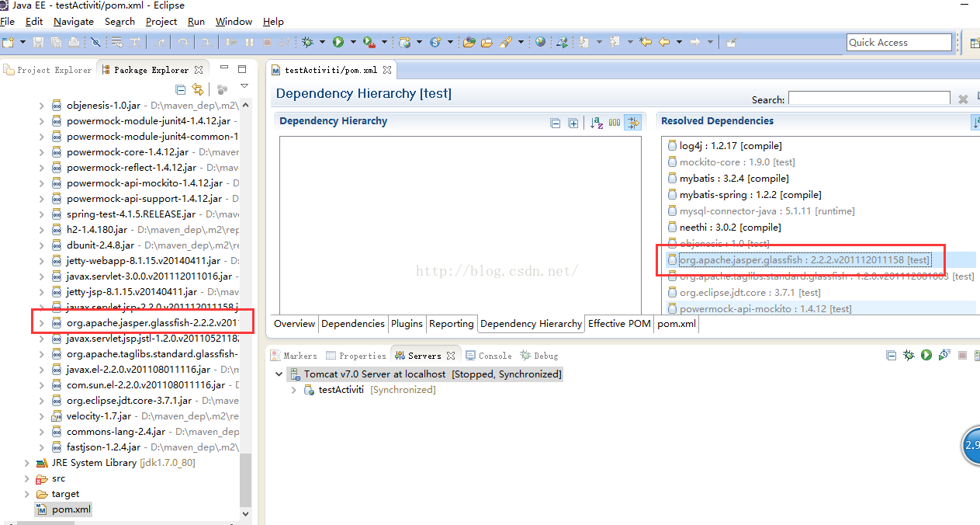980x525 pixels.
Task: Expand All in Dependency Hierarchy section
Action: (573, 123)
